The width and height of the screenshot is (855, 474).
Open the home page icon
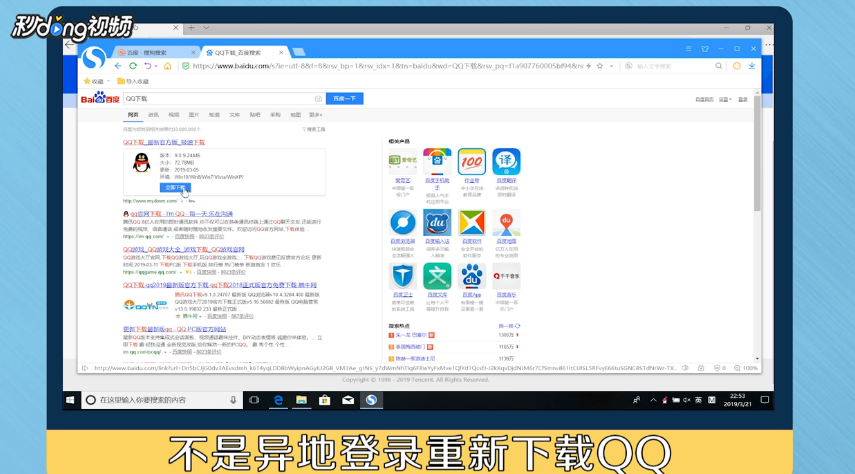[167, 66]
